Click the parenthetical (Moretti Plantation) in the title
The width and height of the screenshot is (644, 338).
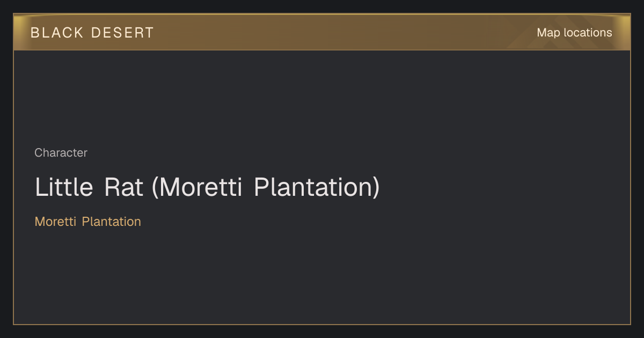point(266,187)
